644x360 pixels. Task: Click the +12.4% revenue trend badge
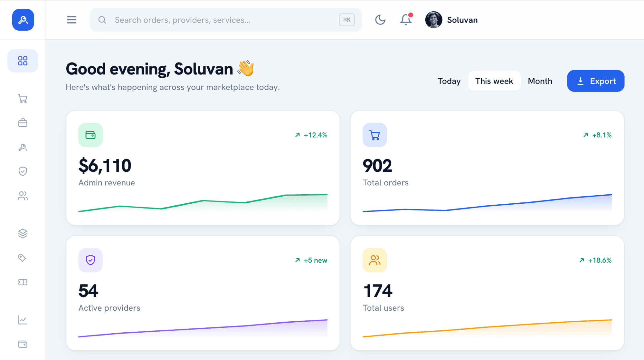pos(311,135)
